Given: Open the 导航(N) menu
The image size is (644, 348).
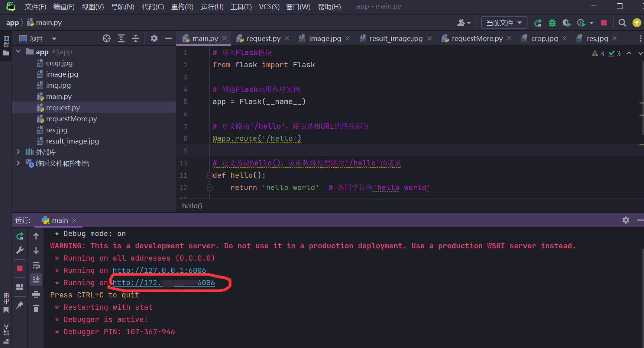Looking at the screenshot, I should (123, 7).
